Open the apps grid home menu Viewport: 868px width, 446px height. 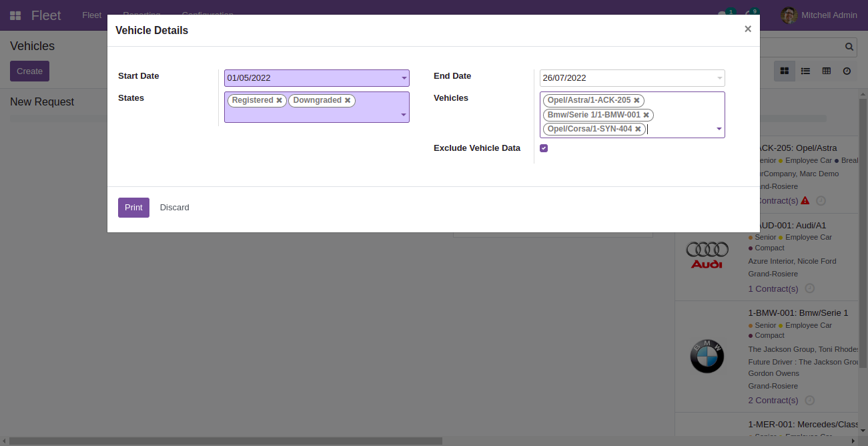pyautogui.click(x=15, y=15)
